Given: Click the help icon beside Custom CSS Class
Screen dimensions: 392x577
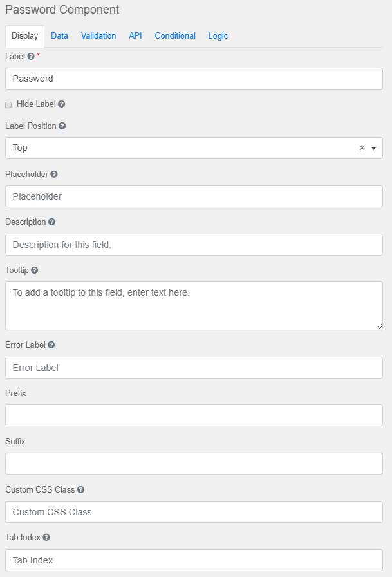Looking at the screenshot, I should [x=80, y=490].
